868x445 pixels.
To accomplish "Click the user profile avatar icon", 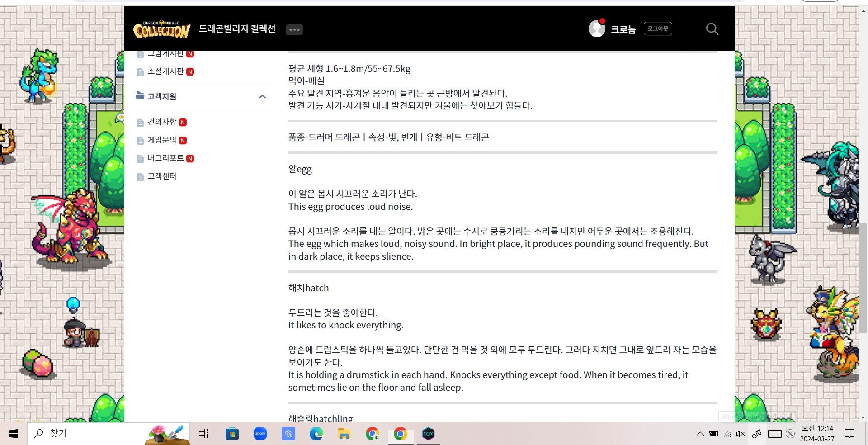I will (597, 29).
